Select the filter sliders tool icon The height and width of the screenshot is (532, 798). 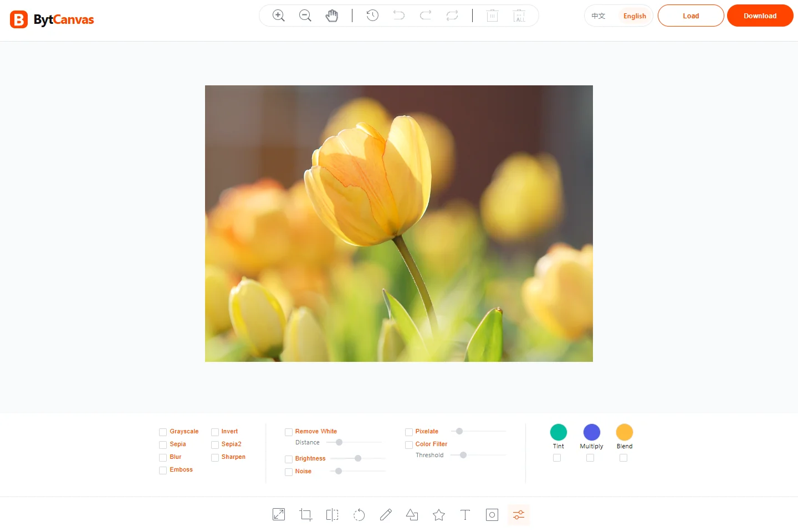[x=519, y=515]
